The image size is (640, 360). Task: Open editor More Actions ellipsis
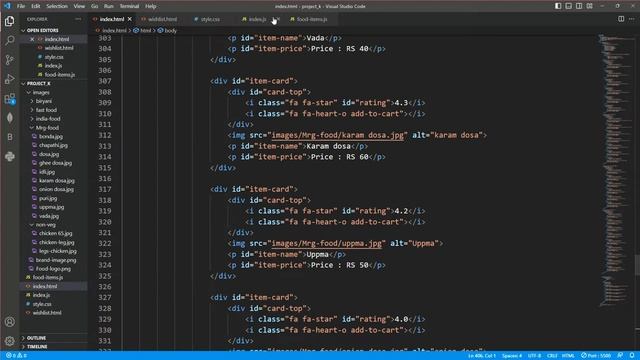pyautogui.click(x=631, y=19)
